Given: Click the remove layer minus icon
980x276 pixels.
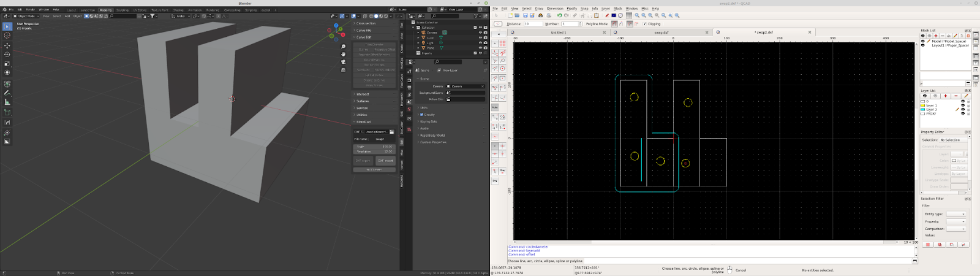Looking at the screenshot, I should click(x=956, y=96).
